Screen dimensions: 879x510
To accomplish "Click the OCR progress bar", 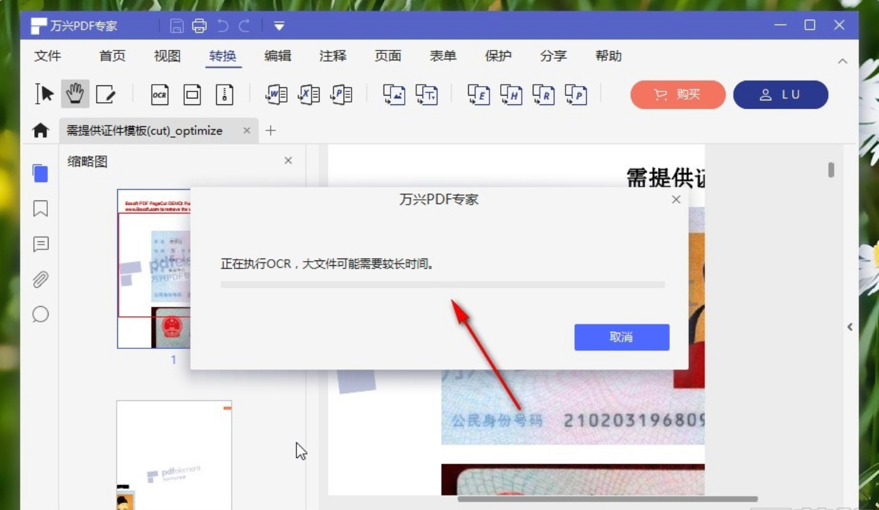I will point(442,285).
